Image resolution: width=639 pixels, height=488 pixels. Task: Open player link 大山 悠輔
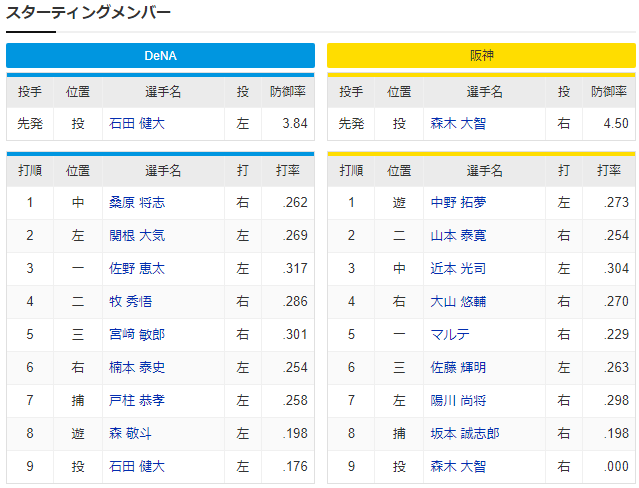point(458,302)
